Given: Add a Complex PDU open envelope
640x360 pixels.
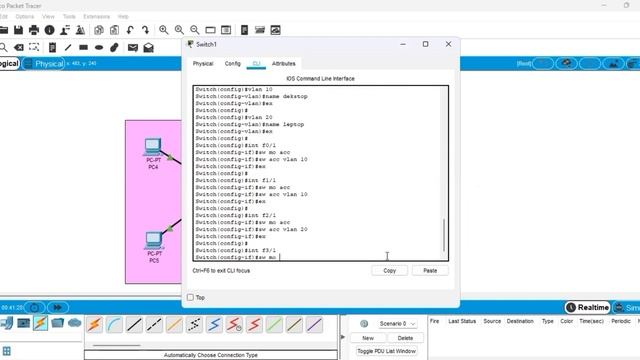Looking at the screenshot, I should [149, 48].
